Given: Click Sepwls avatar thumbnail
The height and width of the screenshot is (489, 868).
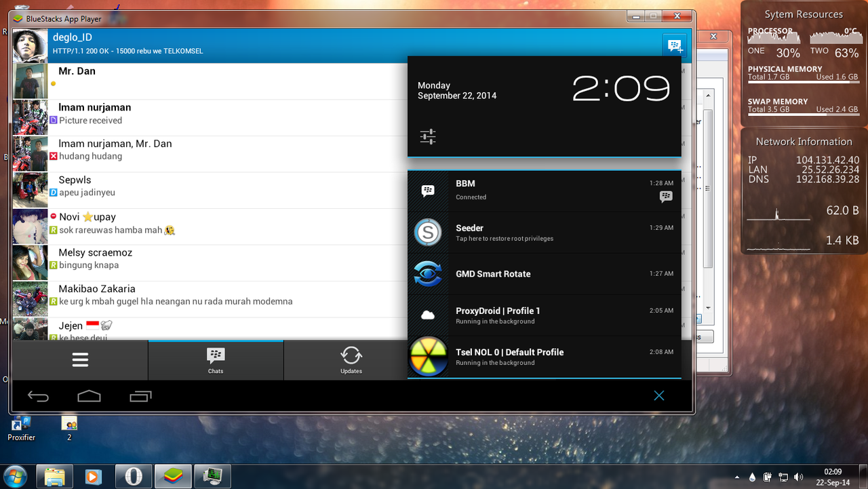Looking at the screenshot, I should pyautogui.click(x=30, y=191).
